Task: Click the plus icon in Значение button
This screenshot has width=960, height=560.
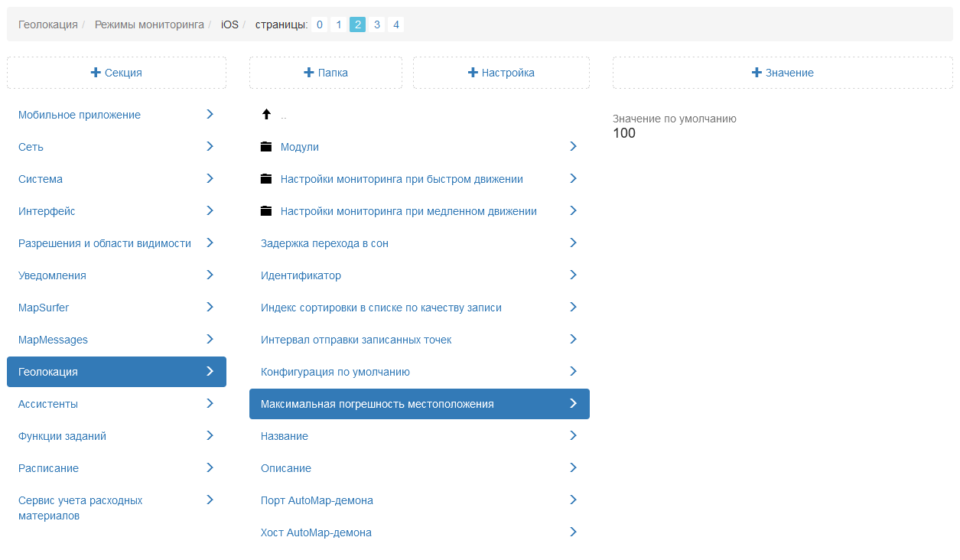Action: 757,73
